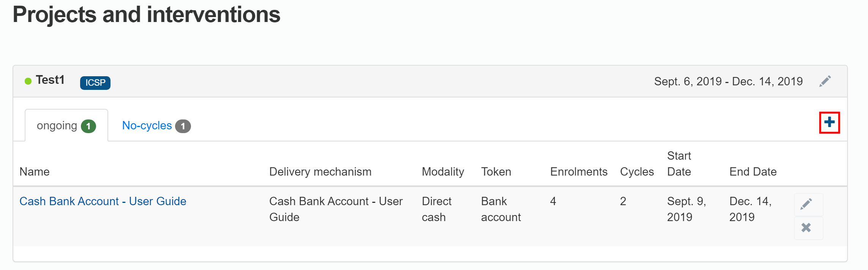This screenshot has width=868, height=270.
Task: Click the grey count badge on No-cycles
Action: click(x=183, y=126)
